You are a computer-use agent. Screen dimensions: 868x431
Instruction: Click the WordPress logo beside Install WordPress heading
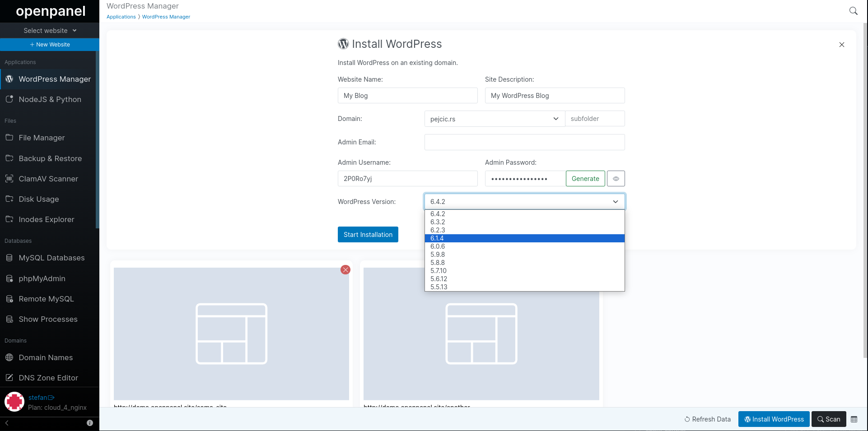[x=343, y=44]
